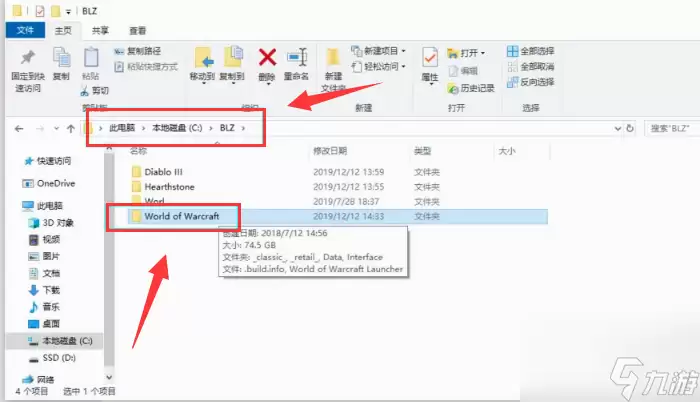Viewport: 700px width, 402px height.
Task: Open Pictures (图片) in sidebar
Action: click(x=45, y=256)
